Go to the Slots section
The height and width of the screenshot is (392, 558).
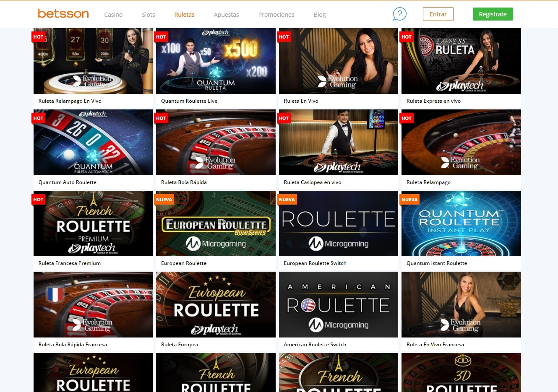pos(149,15)
